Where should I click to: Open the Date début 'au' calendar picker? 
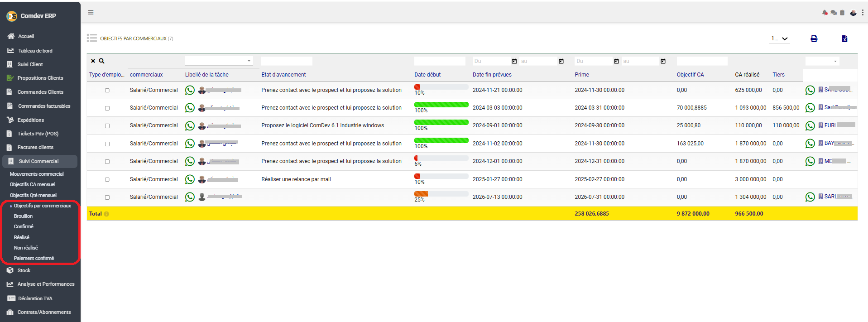[x=561, y=61]
